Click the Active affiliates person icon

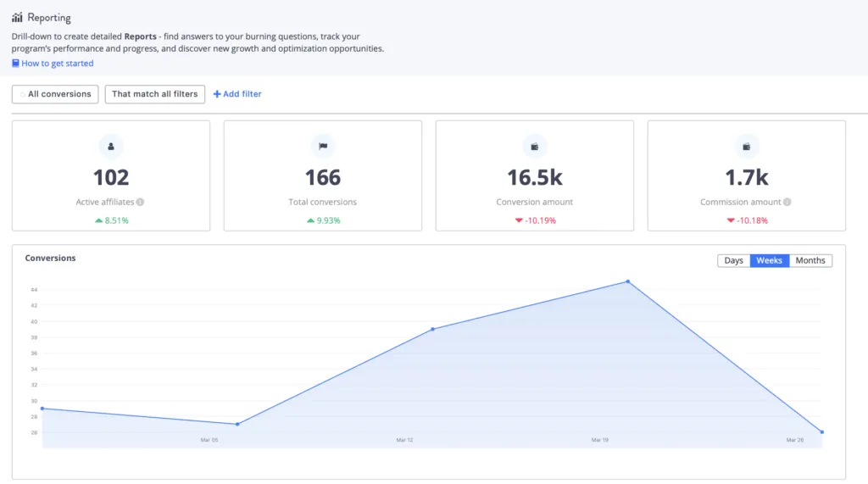tap(111, 147)
